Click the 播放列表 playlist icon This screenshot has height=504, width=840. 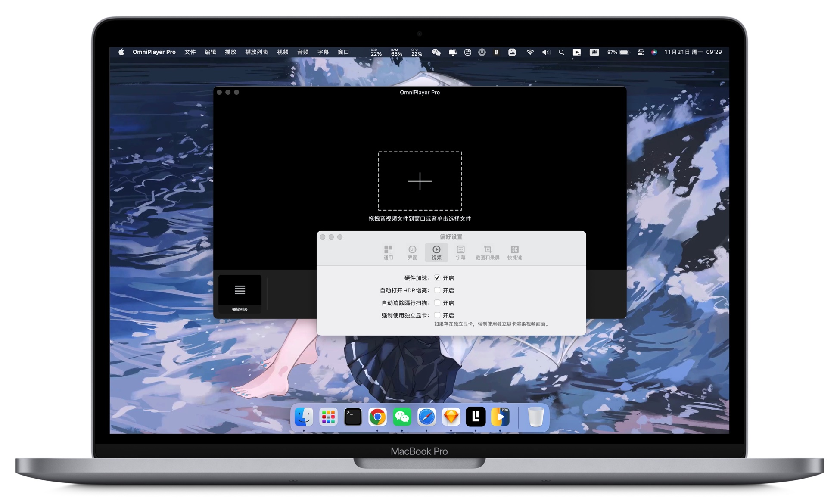240,294
